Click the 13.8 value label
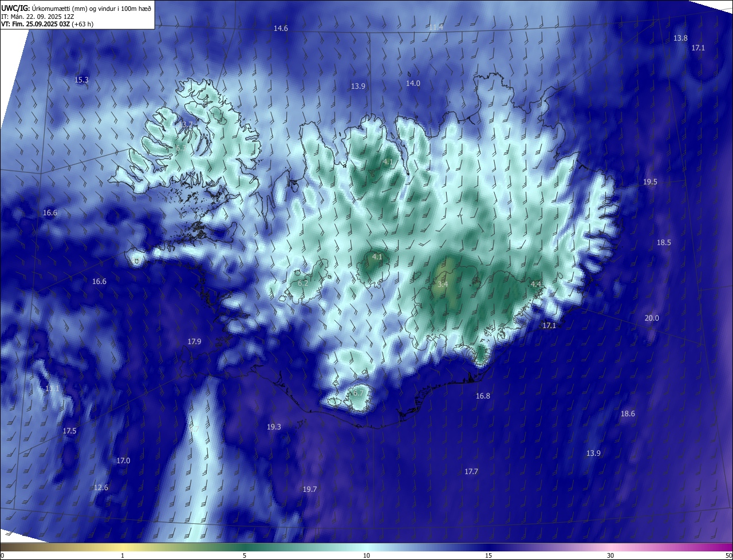 680,38
